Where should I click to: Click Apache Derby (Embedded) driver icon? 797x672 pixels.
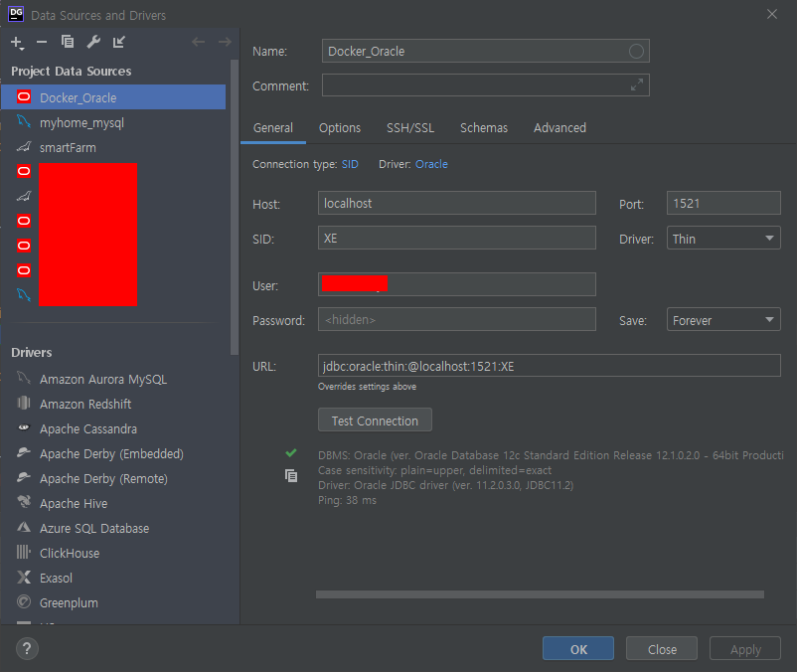24,452
